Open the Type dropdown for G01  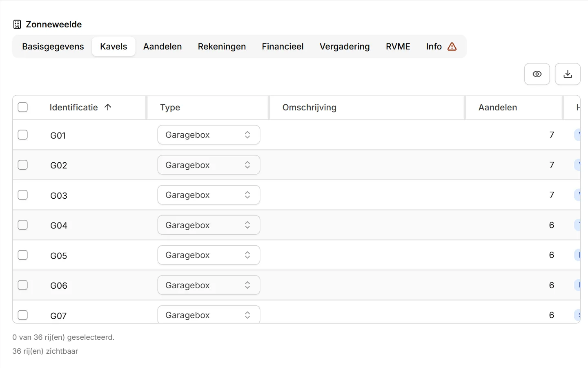click(209, 135)
